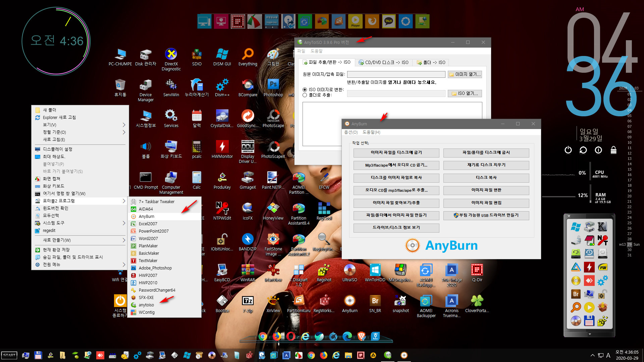Viewport: 644px width, 362px height.
Task: Open the Q-Dir desktop icon
Action: [x=477, y=273]
